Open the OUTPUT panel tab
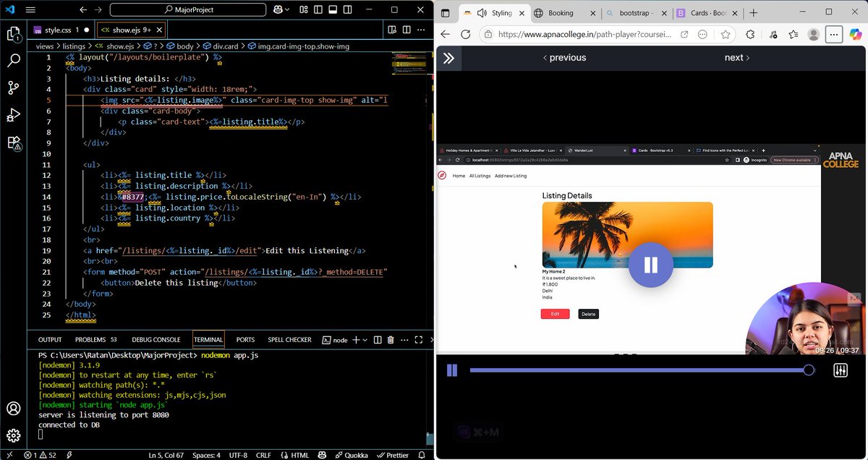The image size is (868, 460). tap(50, 339)
